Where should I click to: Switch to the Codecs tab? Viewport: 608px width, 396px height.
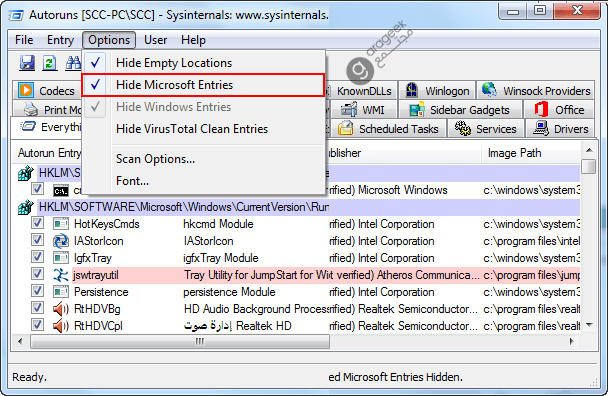coord(47,90)
